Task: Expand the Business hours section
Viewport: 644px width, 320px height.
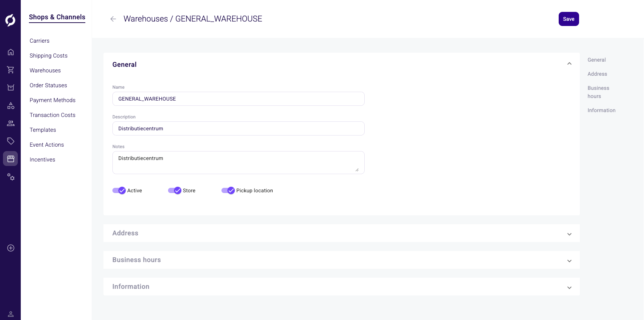Action: (x=569, y=261)
